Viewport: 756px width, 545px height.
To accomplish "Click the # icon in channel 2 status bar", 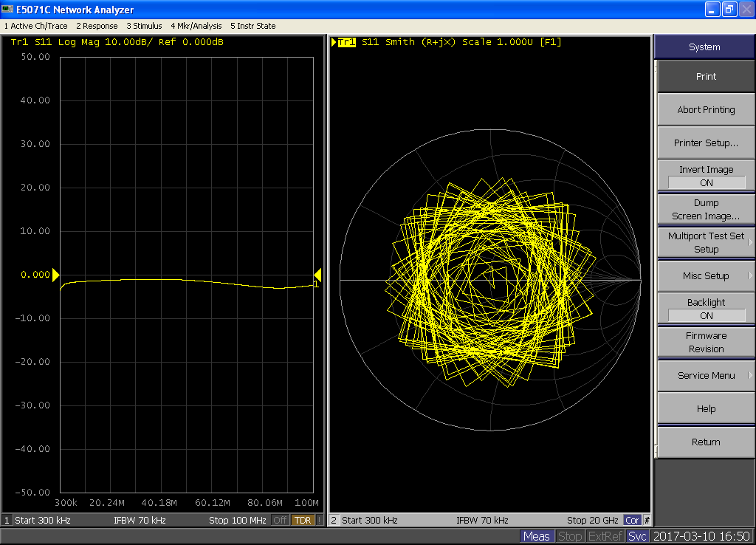I will click(647, 521).
